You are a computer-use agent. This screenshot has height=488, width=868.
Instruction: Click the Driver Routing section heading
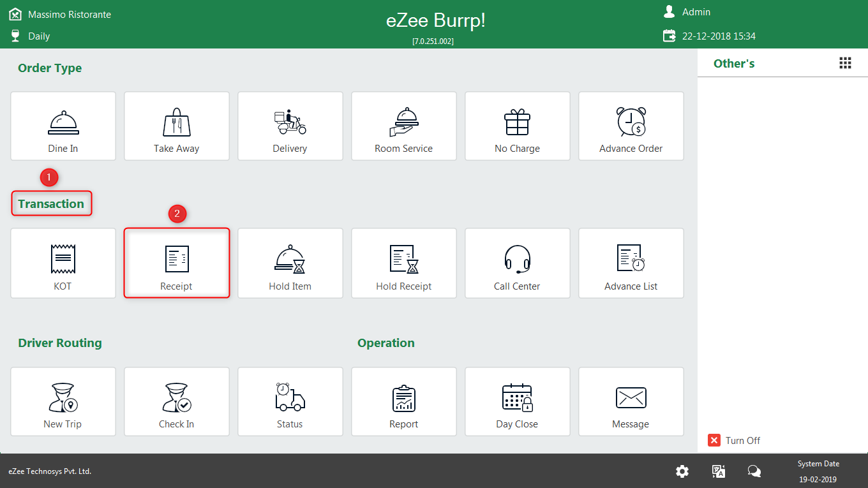60,343
